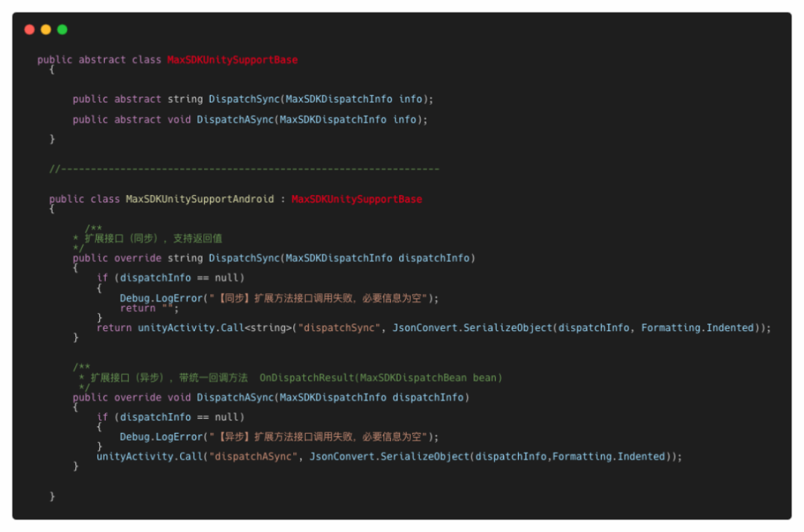
Task: Click the green maximize dot of the code window
Action: 62,30
